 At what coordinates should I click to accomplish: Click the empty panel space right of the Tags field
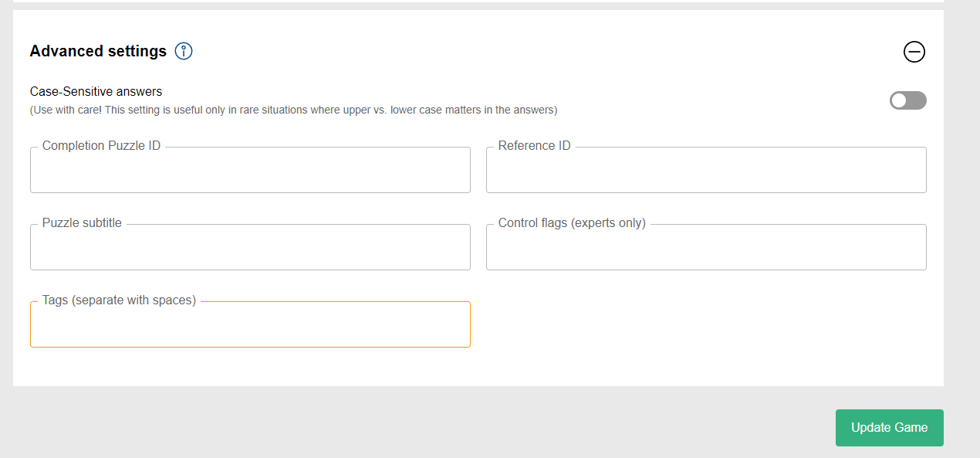coord(706,324)
